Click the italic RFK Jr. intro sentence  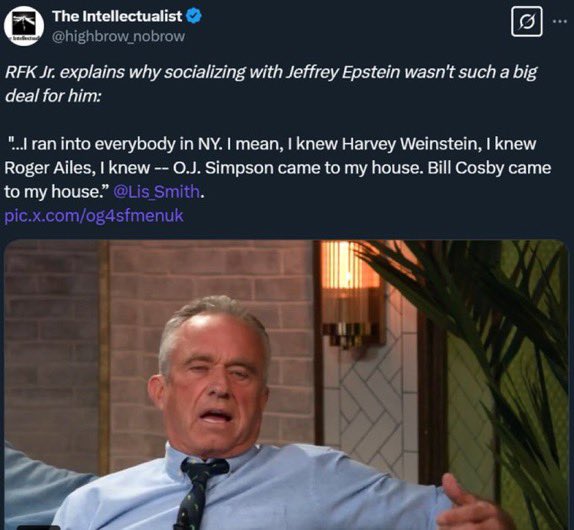point(271,84)
